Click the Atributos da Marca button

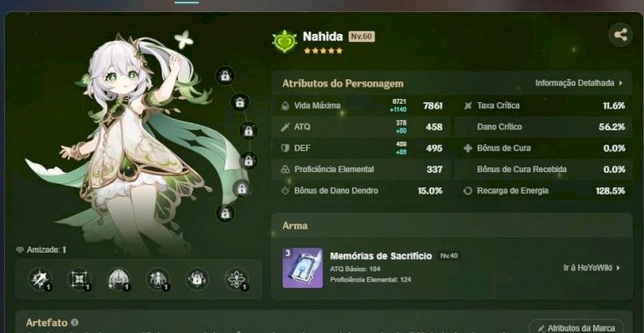click(x=576, y=327)
